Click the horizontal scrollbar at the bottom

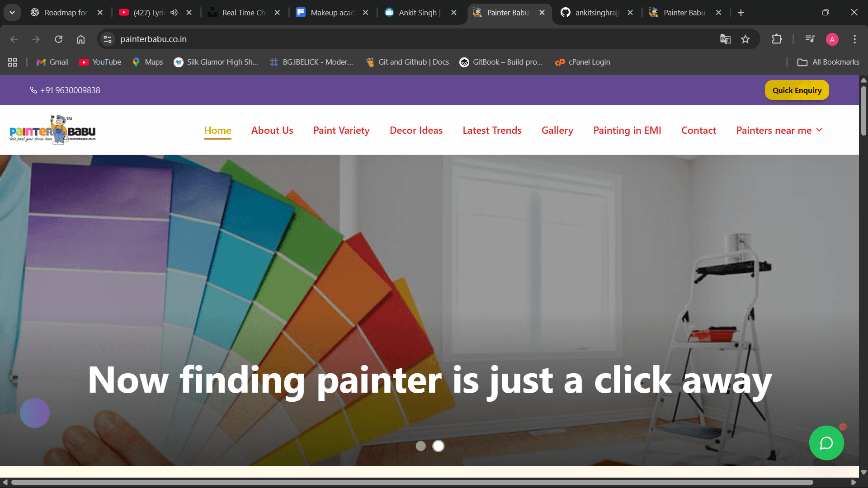(x=411, y=482)
